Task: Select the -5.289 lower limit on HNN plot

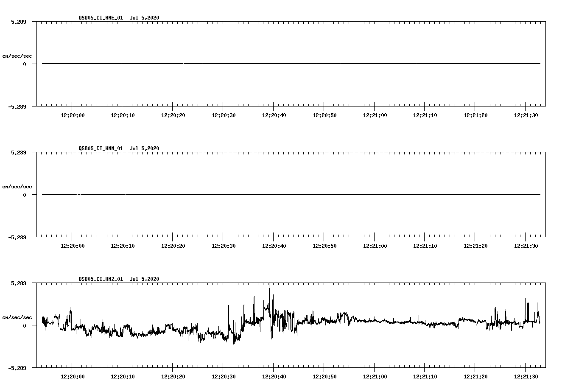Action: coord(17,237)
